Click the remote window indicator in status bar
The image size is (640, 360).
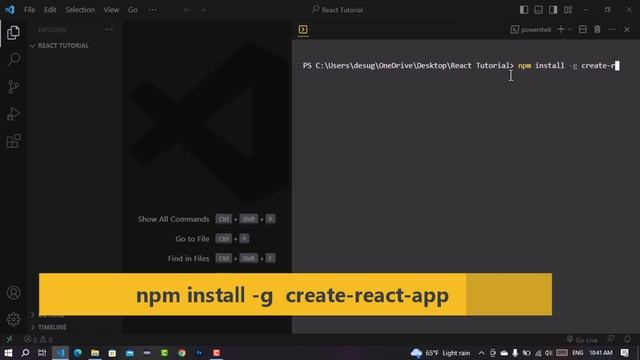click(9, 339)
